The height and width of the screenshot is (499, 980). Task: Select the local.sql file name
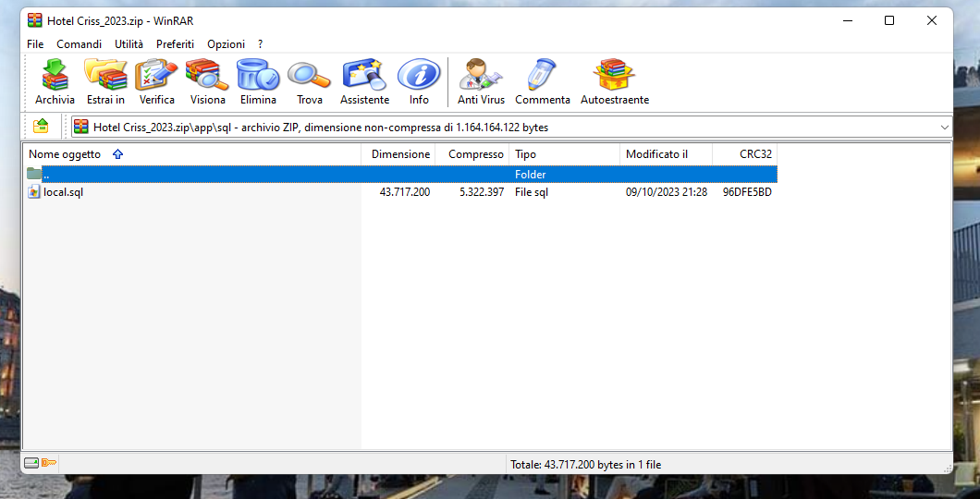pyautogui.click(x=63, y=192)
